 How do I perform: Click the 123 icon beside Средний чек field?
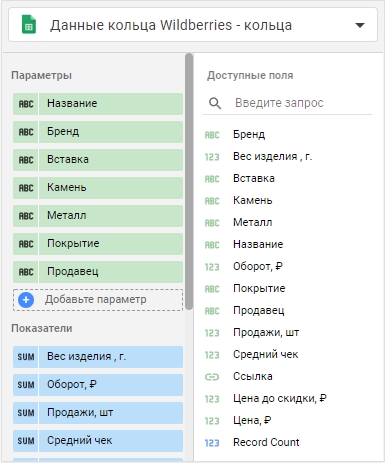[x=212, y=355]
